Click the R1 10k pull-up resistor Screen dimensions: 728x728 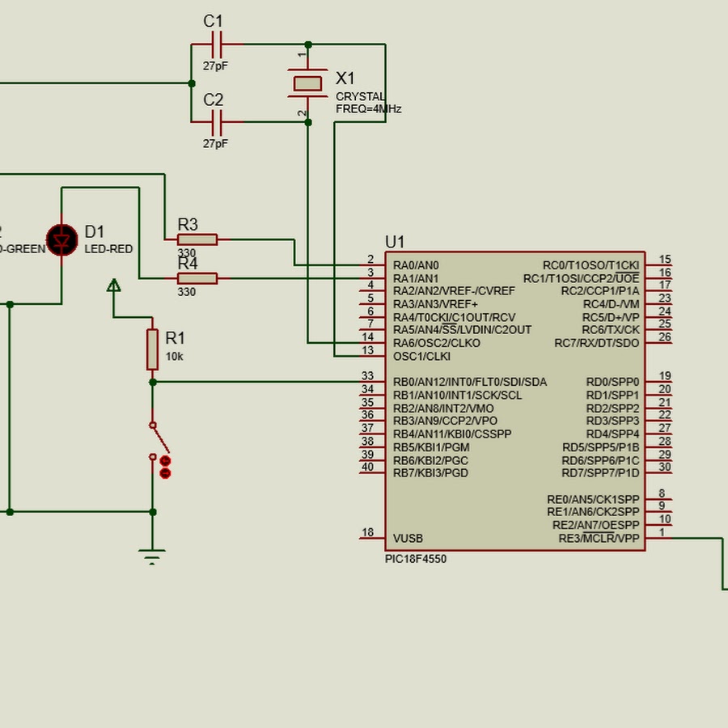152,349
